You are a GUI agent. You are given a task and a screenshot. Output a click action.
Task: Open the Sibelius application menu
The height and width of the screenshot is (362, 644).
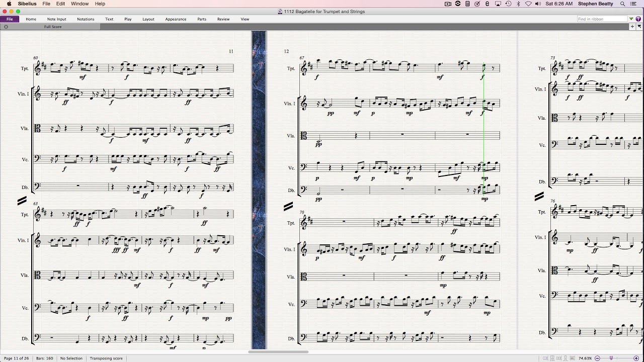coord(27,4)
